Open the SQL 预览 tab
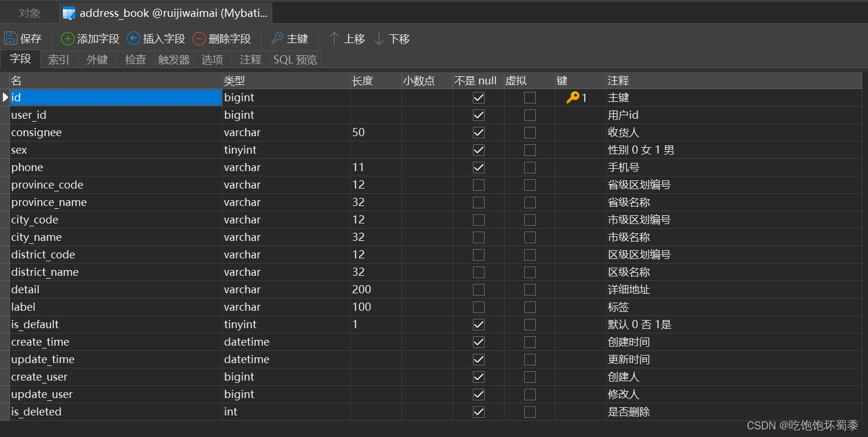 (x=296, y=59)
